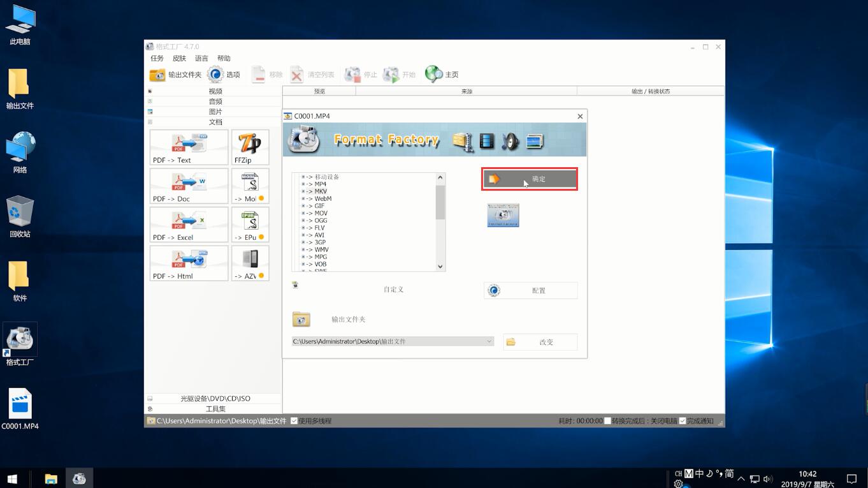Select the FFZip tool tile
Viewport: 868px width, 488px height.
click(250, 147)
